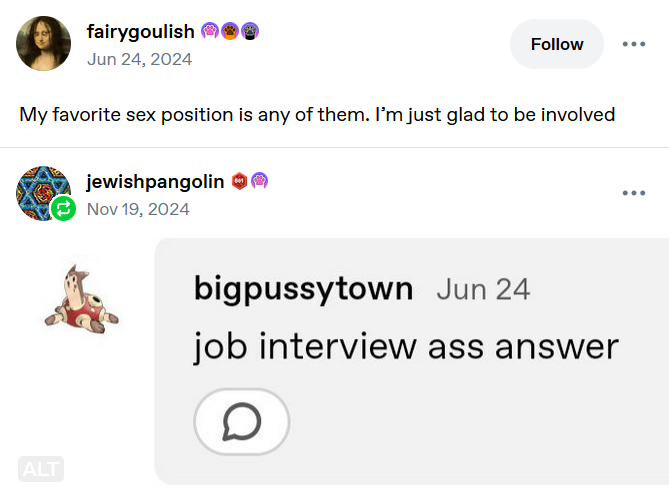The image size is (669, 497).
Task: Open fairygoulish's blog via username
Action: pyautogui.click(x=141, y=32)
